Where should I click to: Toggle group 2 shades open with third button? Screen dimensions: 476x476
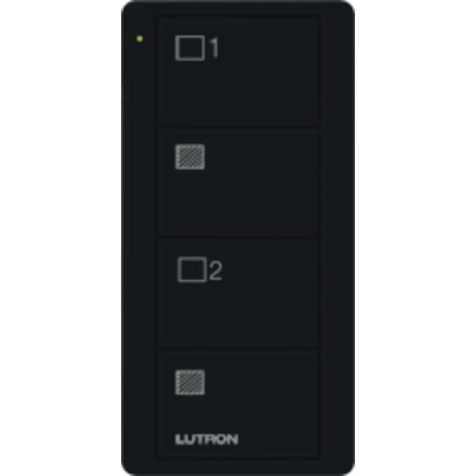(238, 293)
